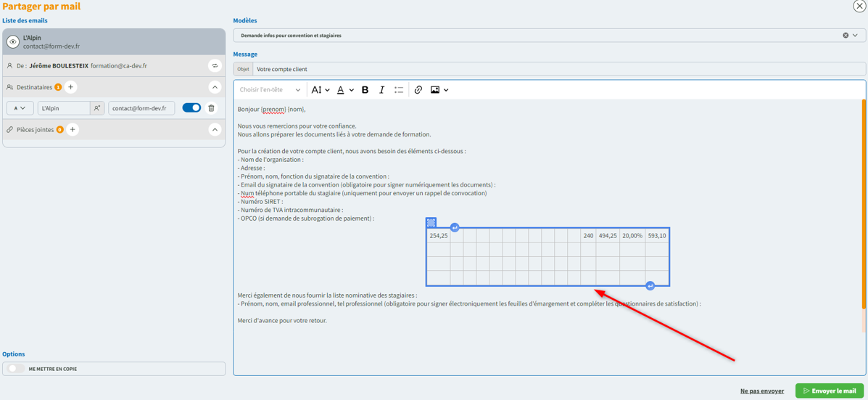Collapse the Pièces jointes section
The width and height of the screenshot is (868, 400).
click(214, 130)
